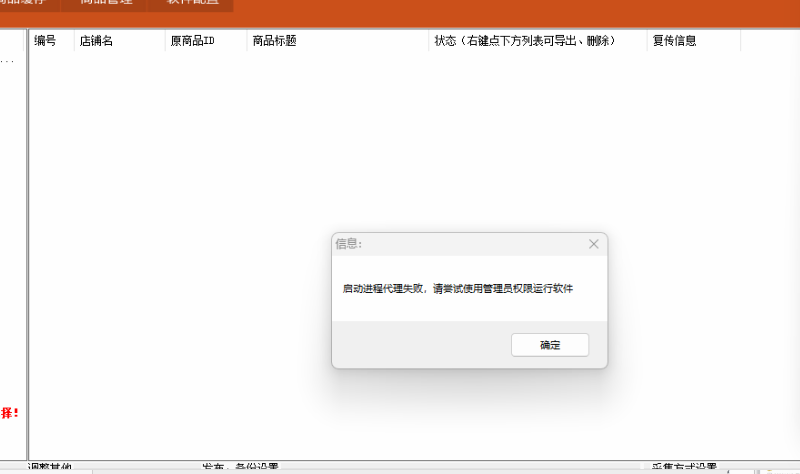Click the 信息 dialog title bar

pos(450,244)
